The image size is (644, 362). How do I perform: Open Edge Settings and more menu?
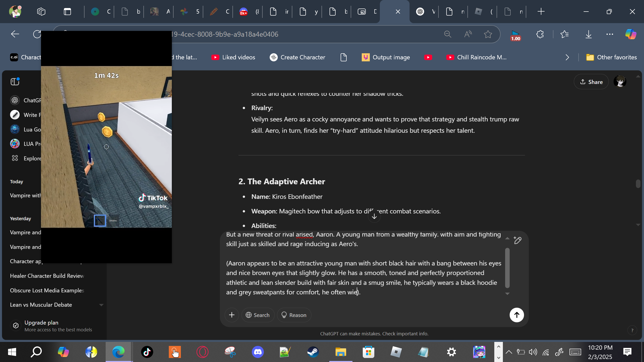(x=610, y=34)
